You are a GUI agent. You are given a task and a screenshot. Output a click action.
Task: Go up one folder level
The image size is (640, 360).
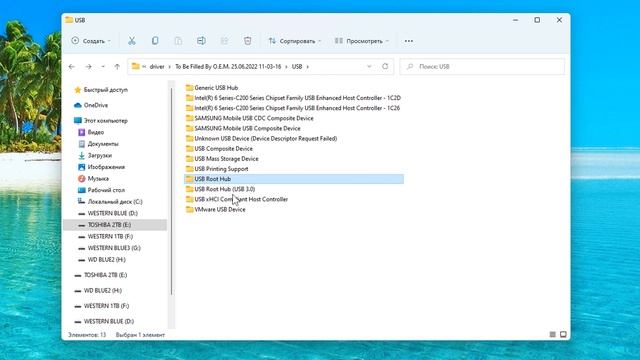[117, 67]
